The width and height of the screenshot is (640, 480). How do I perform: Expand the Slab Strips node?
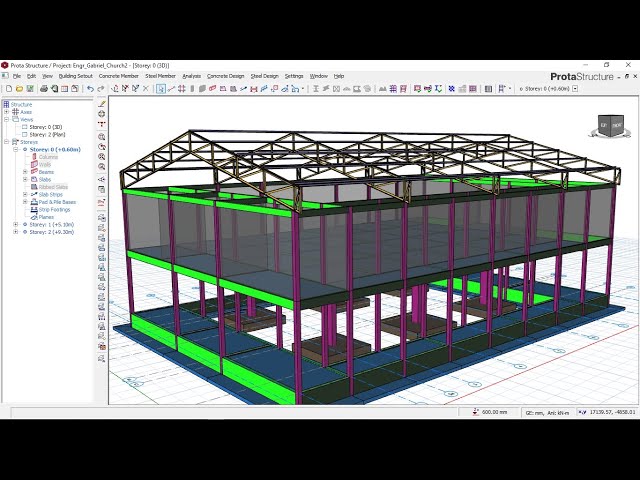click(25, 194)
